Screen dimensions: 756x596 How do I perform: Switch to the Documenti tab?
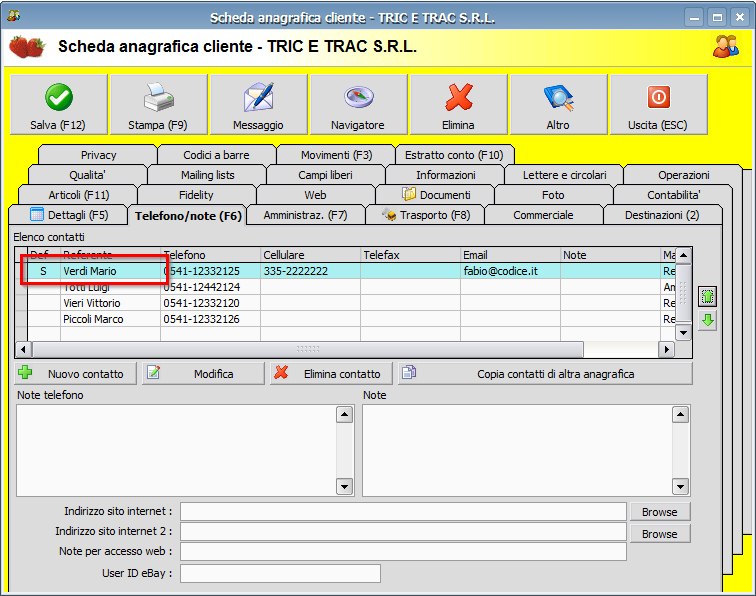click(436, 195)
